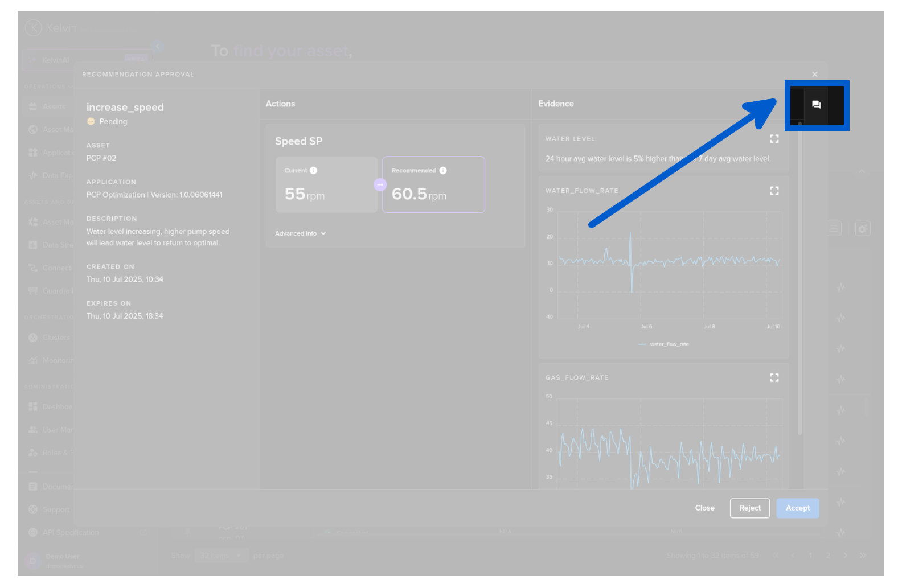Expand the GAS_FLOW_RATE chart fullscreen
The width and height of the screenshot is (902, 588).
[x=774, y=377]
